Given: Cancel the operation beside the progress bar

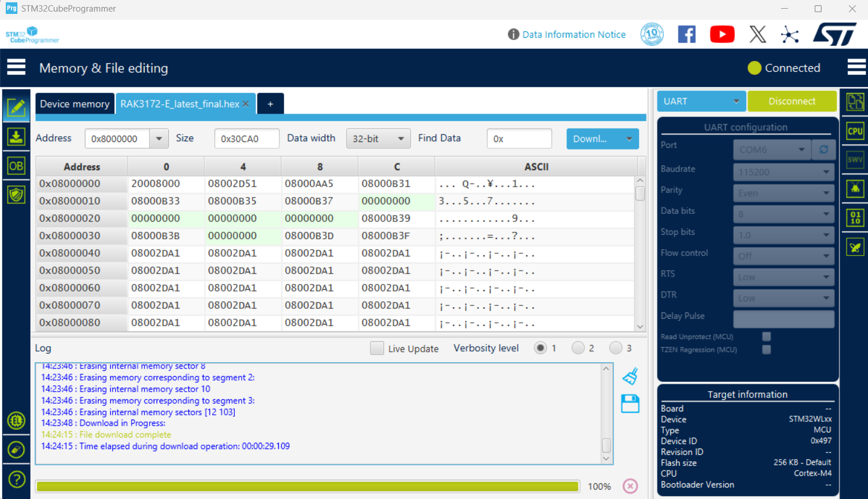Looking at the screenshot, I should [630, 486].
